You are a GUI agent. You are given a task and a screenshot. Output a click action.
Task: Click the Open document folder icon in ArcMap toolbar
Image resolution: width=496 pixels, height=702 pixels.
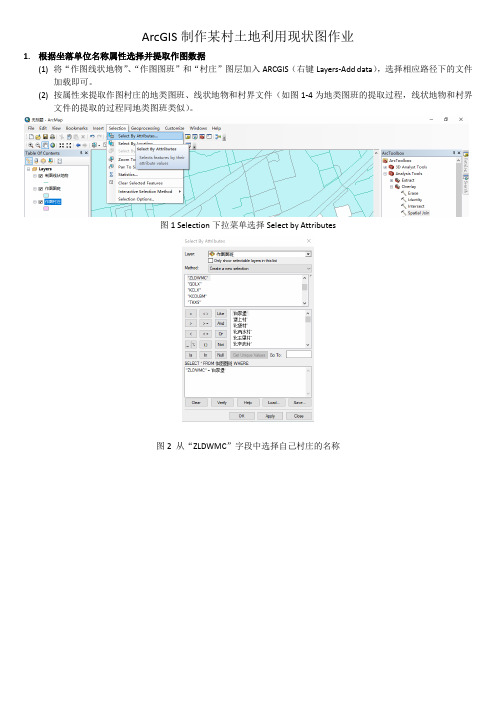(x=38, y=137)
